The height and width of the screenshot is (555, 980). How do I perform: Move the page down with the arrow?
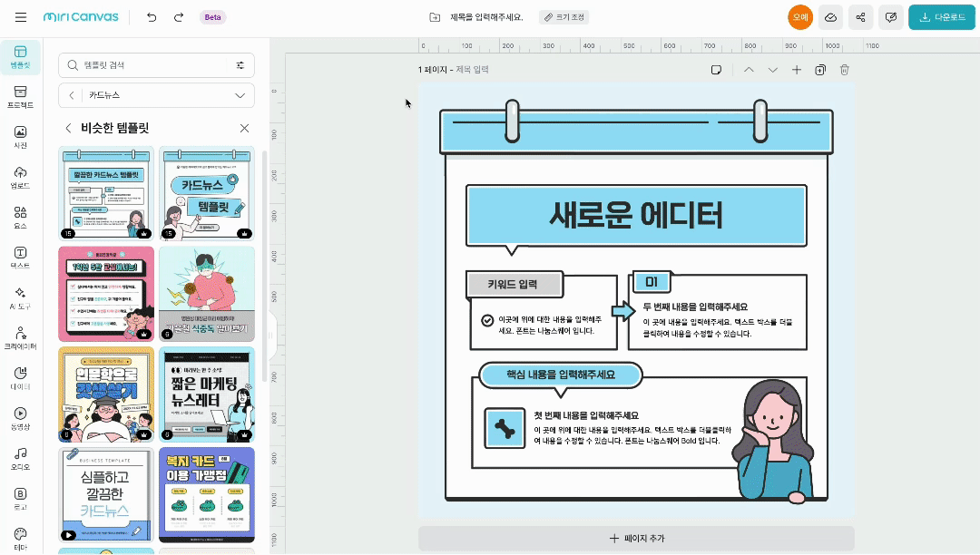772,70
